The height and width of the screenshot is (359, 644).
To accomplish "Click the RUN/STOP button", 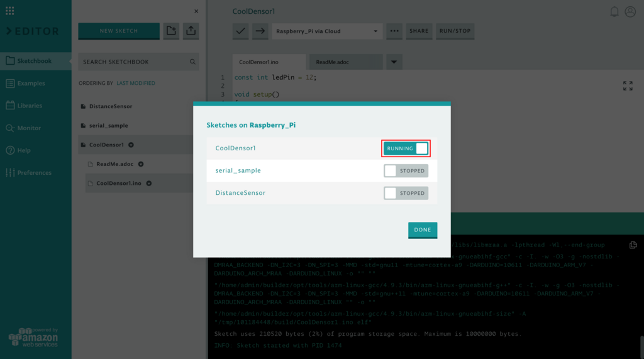I will point(455,31).
